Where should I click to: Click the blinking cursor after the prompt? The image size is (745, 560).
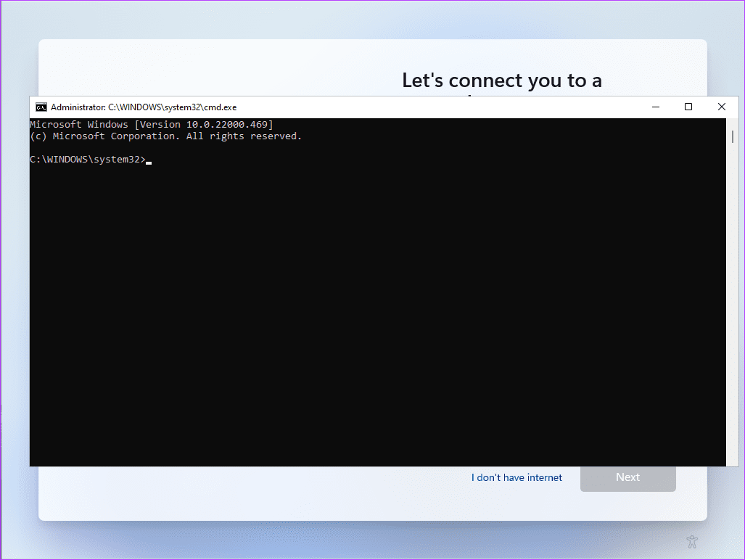149,162
